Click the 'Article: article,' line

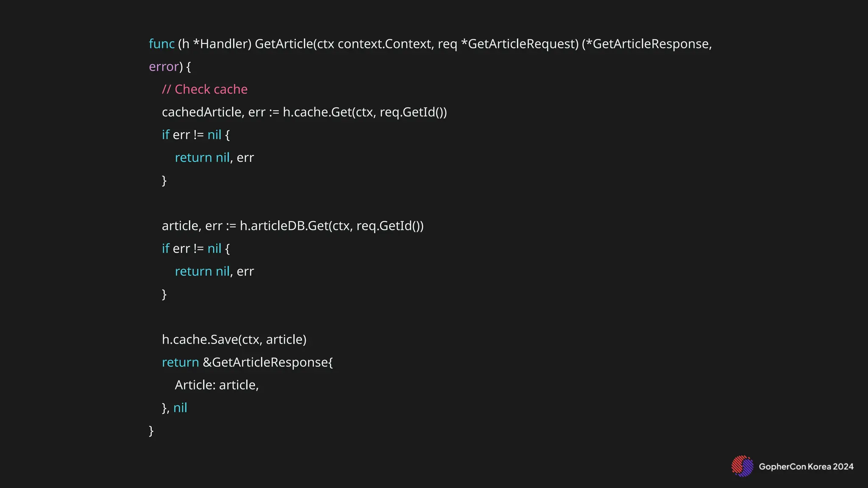click(217, 385)
